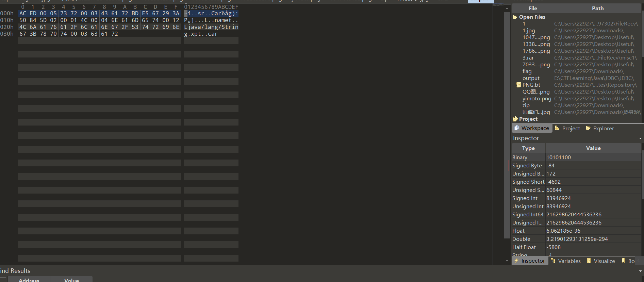Select file 'PNG.bt' in Open Files
The width and height of the screenshot is (644, 282).
coord(531,85)
